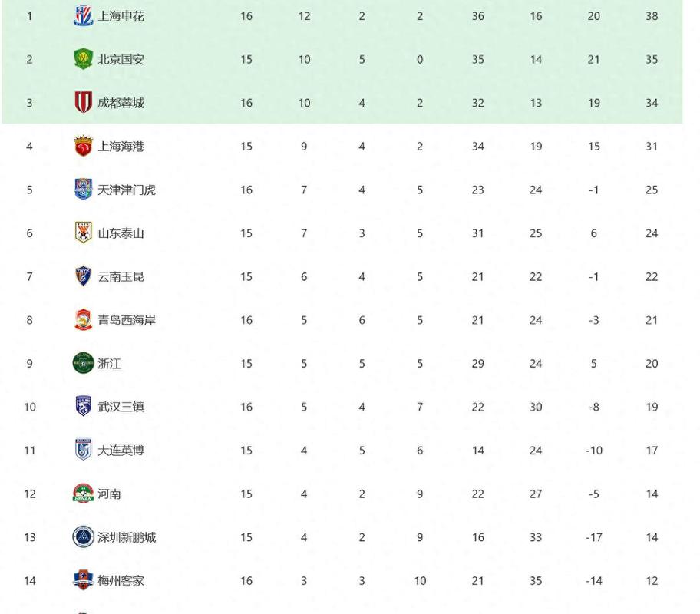700x614 pixels.
Task: Select the Shenzhen Peng City (深圳新鹏城) logo
Action: click(x=83, y=537)
